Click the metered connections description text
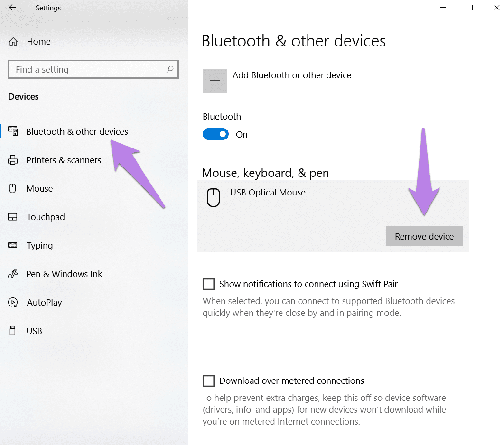504x445 pixels. pos(324,410)
